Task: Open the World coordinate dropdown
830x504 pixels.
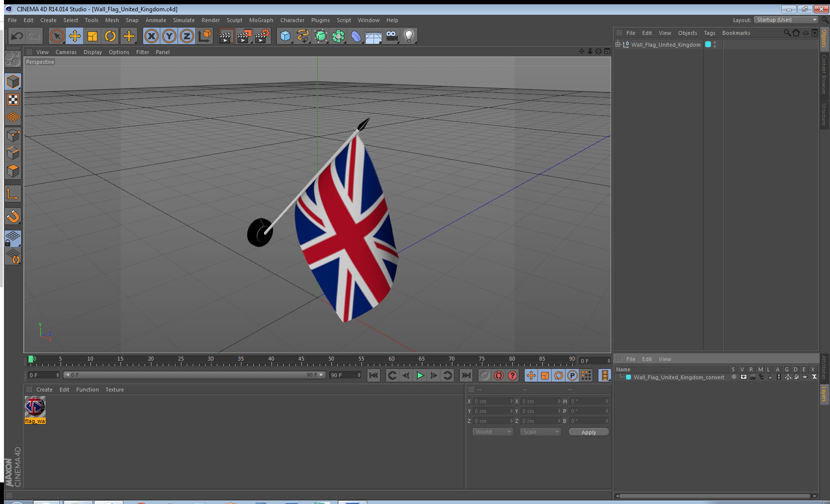Action: [493, 432]
